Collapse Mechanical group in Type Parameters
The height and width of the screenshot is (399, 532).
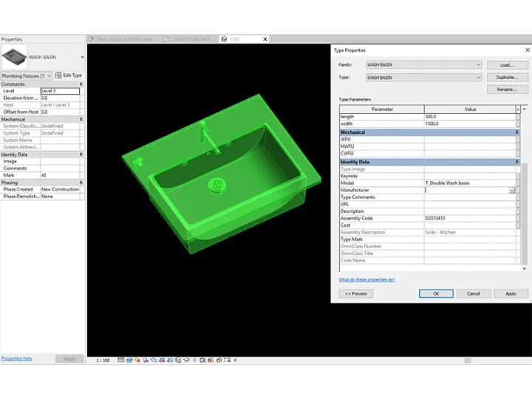[x=516, y=132]
